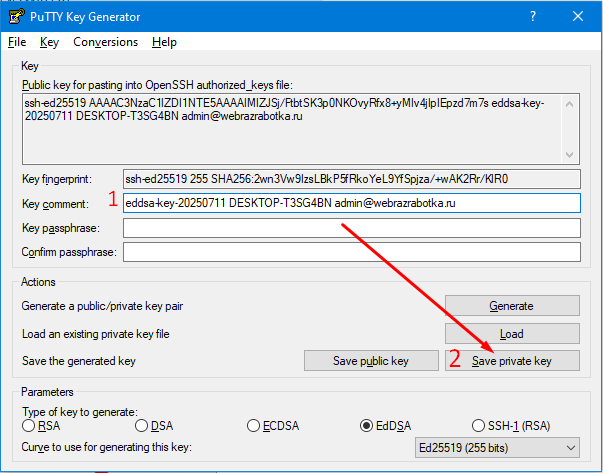Open the Help menu

(x=164, y=42)
